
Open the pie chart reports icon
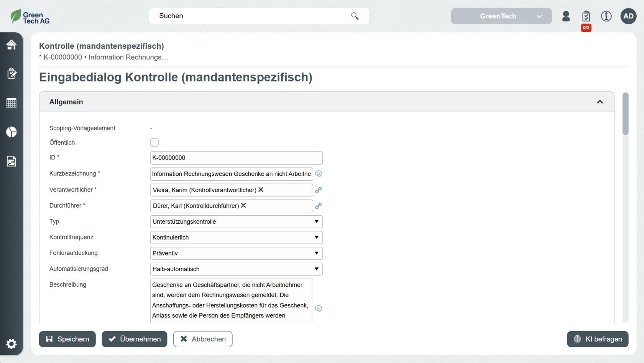(11, 132)
